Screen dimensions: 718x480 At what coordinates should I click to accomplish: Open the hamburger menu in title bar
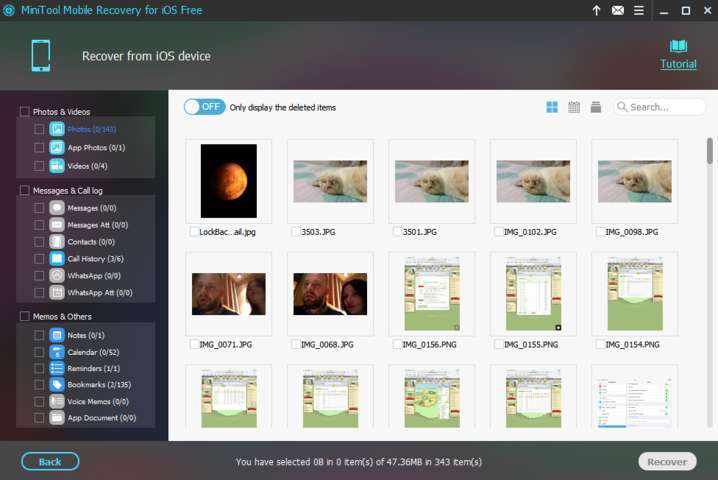click(x=639, y=10)
